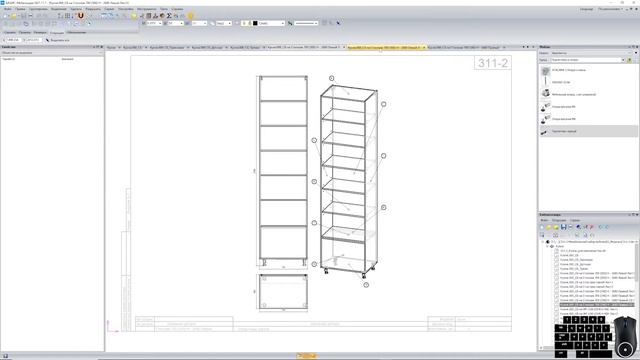
Task: Click the black color swatch
Action: [x=255, y=23]
